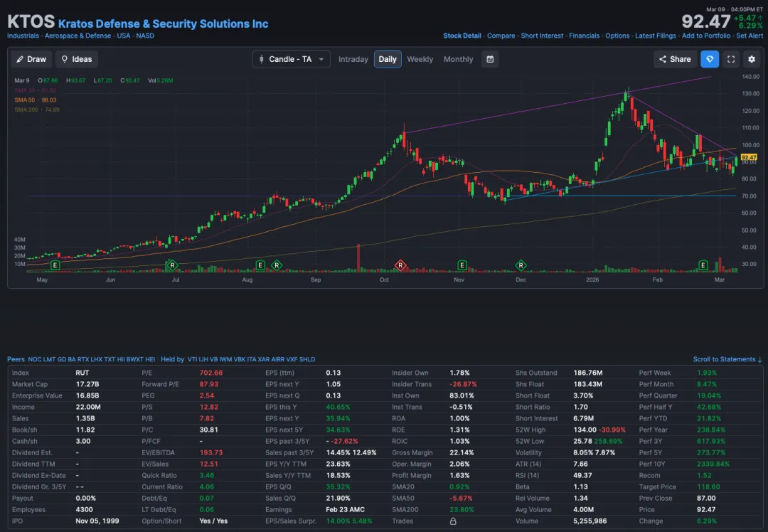Click the Short Float value 3.70%
768x532 pixels.
click(x=583, y=395)
